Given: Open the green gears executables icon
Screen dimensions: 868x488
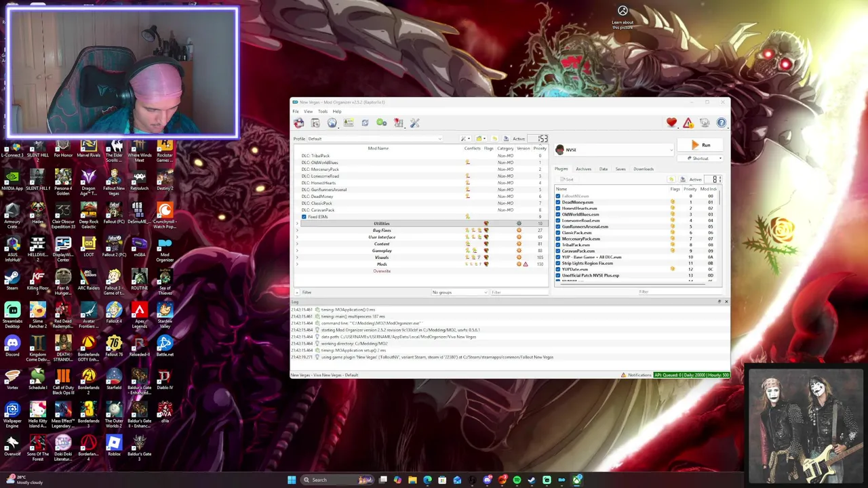Looking at the screenshot, I should coord(382,123).
